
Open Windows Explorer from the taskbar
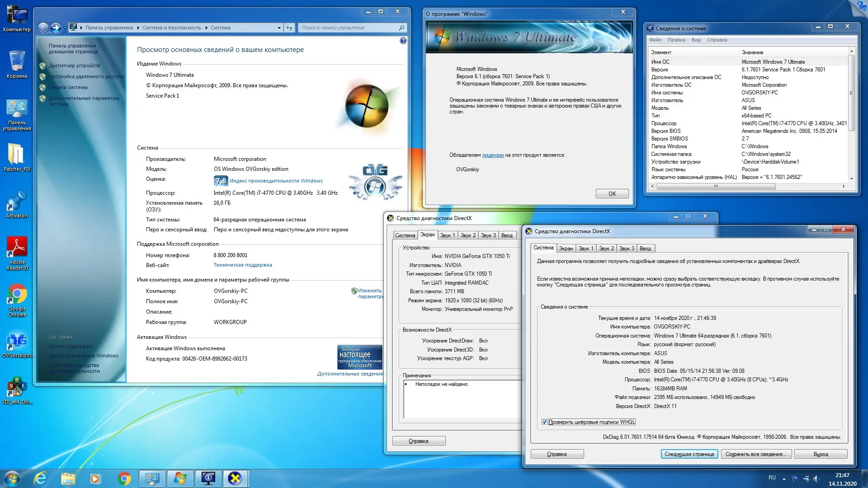68,479
